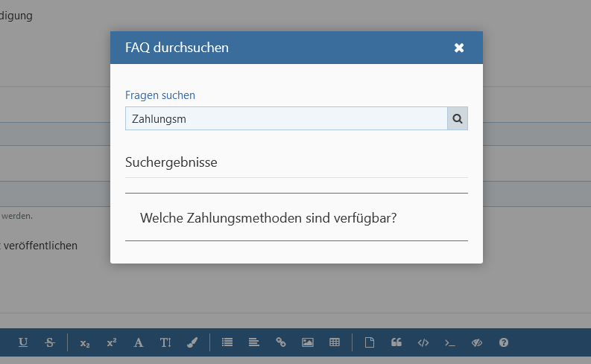Toggle strikethrough formatting
Image resolution: width=591 pixels, height=364 pixels.
pyautogui.click(x=50, y=342)
